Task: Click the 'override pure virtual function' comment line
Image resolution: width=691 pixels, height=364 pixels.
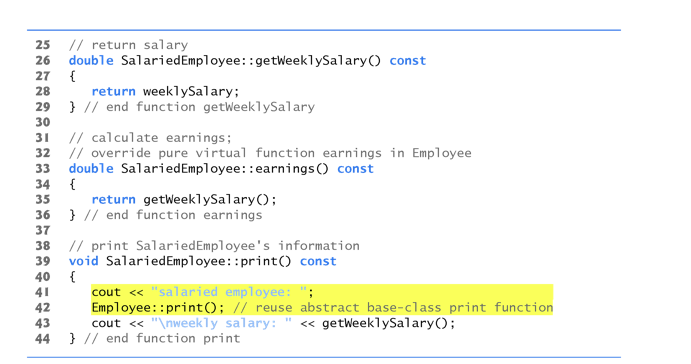Action: coord(270,153)
